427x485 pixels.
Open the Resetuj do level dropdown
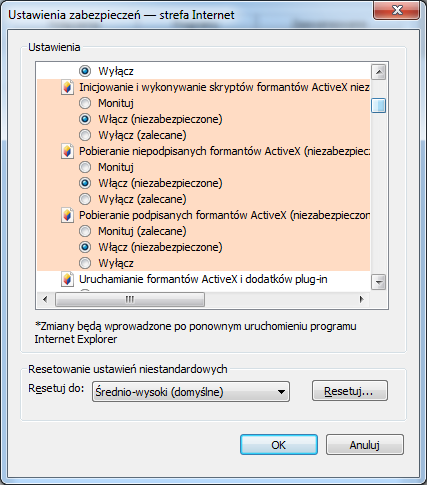tap(191, 392)
